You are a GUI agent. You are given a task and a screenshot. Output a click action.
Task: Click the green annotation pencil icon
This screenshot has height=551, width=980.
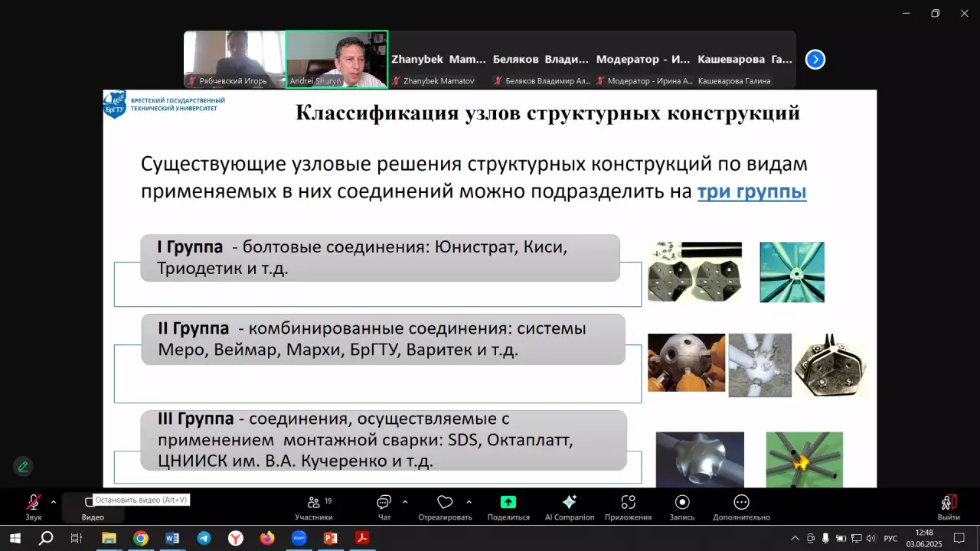(23, 466)
